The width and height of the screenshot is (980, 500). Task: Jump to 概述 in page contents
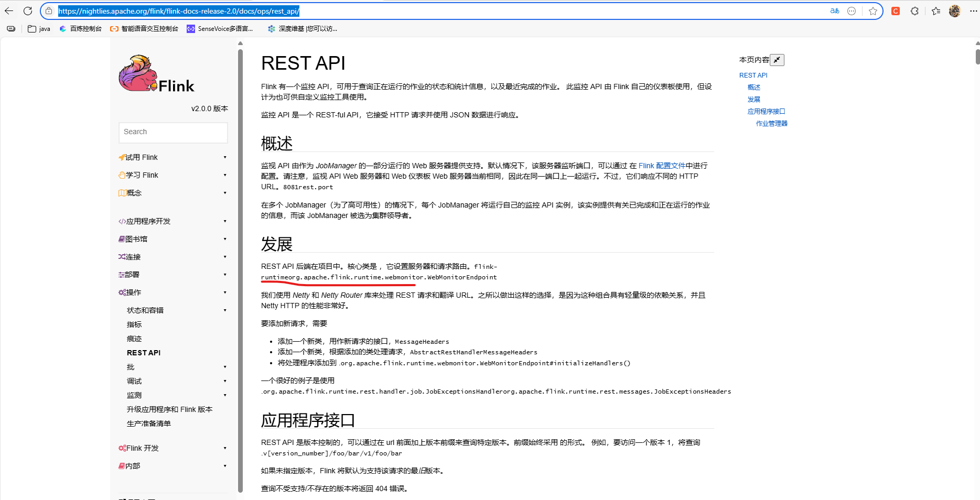[x=754, y=88]
